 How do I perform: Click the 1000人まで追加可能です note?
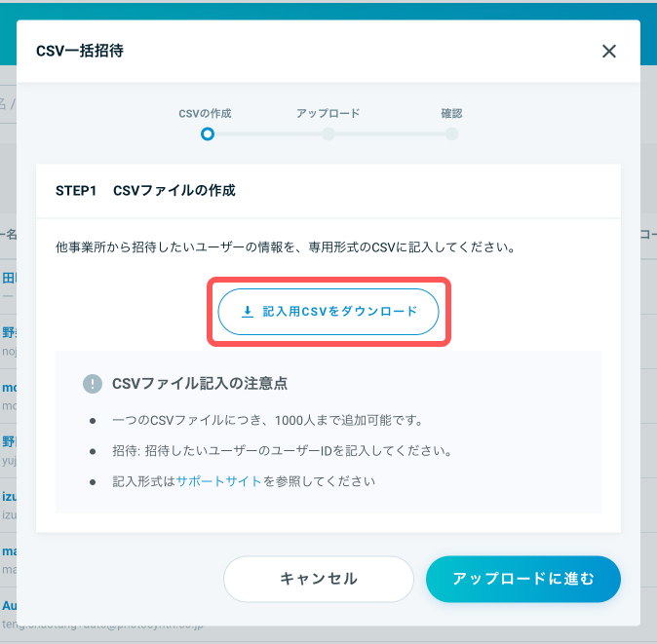(x=267, y=420)
